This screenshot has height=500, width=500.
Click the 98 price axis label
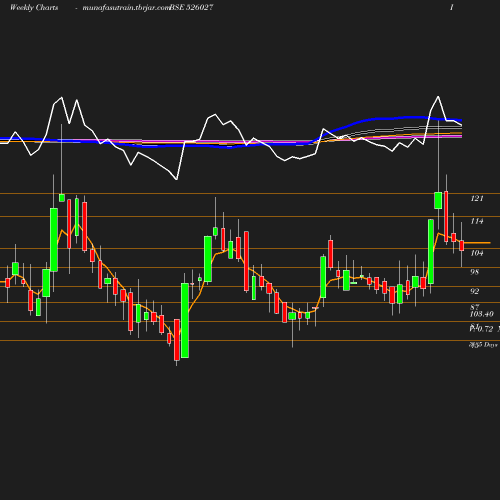pyautogui.click(x=474, y=272)
